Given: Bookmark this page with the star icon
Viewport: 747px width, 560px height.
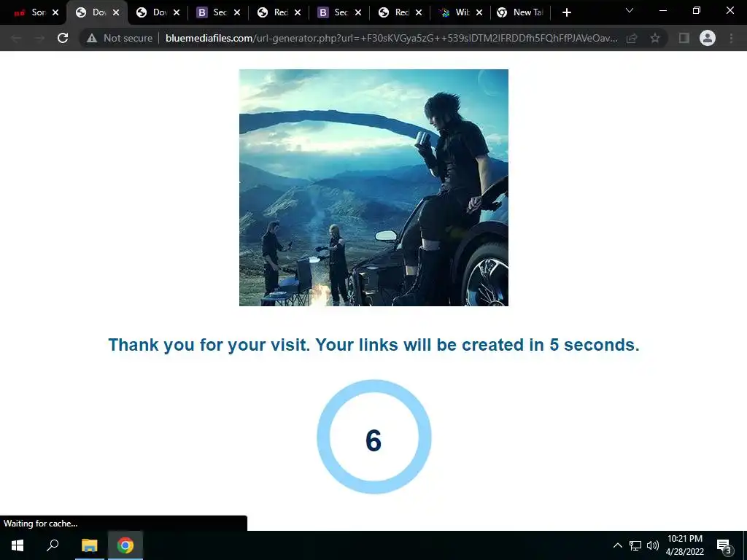Looking at the screenshot, I should (x=655, y=38).
